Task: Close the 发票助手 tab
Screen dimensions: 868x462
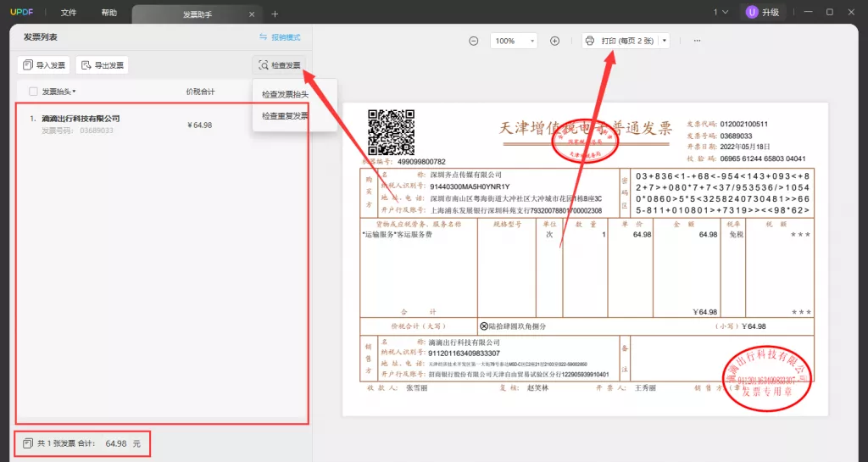Action: (x=252, y=14)
